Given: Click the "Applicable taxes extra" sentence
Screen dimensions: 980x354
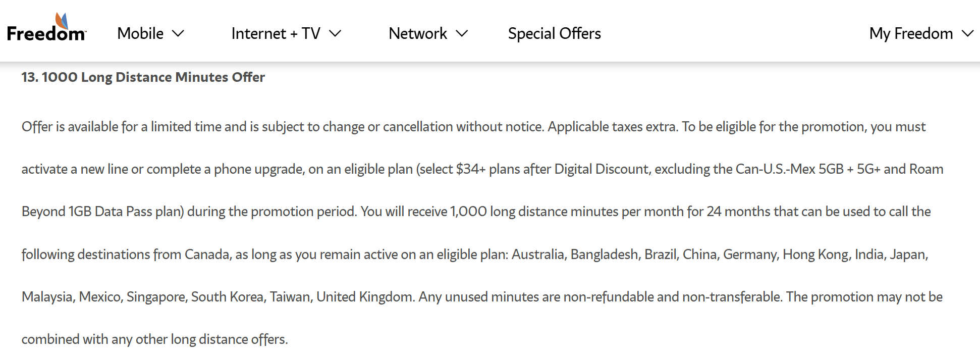Looking at the screenshot, I should point(612,127).
